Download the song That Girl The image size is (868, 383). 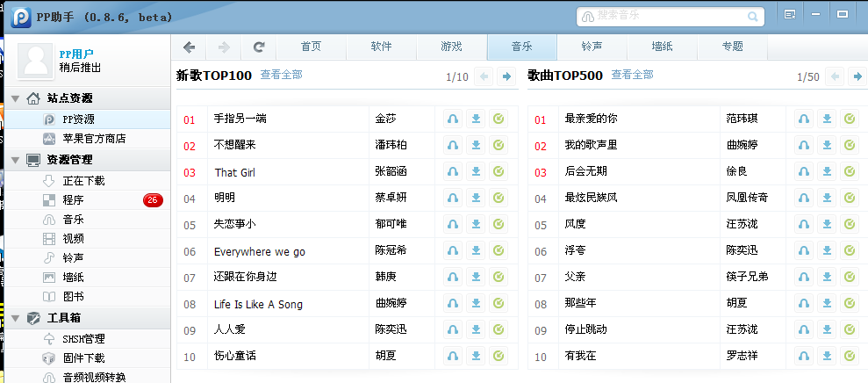[x=476, y=172]
